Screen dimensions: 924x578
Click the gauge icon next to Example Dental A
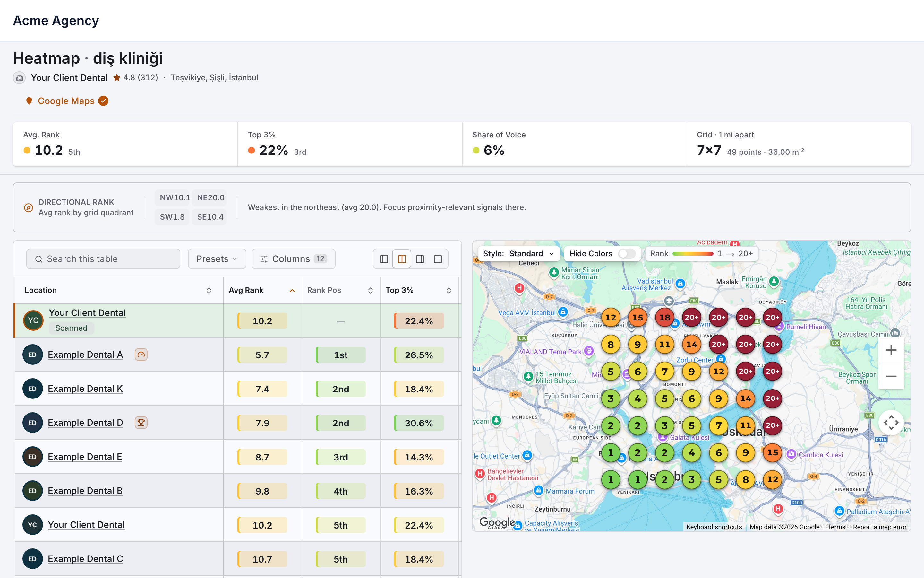[141, 355]
